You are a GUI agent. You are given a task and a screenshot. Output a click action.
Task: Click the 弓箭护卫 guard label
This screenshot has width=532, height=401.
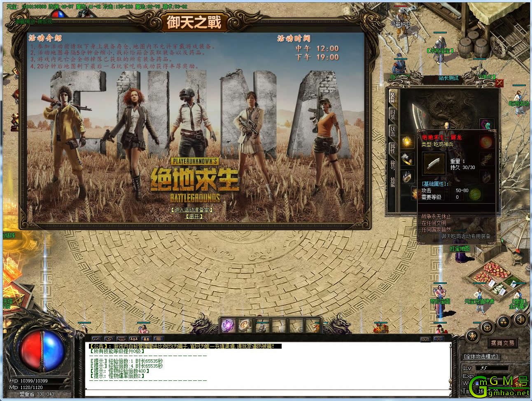click(400, 24)
